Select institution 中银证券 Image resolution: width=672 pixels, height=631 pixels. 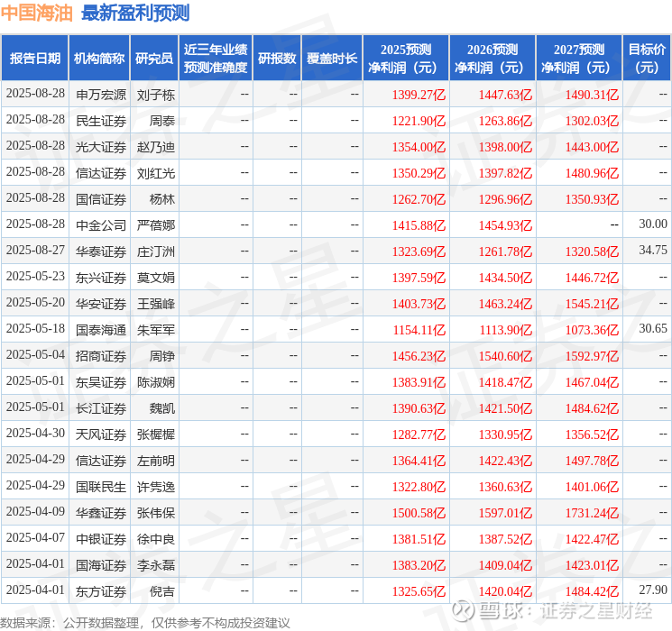tap(101, 539)
